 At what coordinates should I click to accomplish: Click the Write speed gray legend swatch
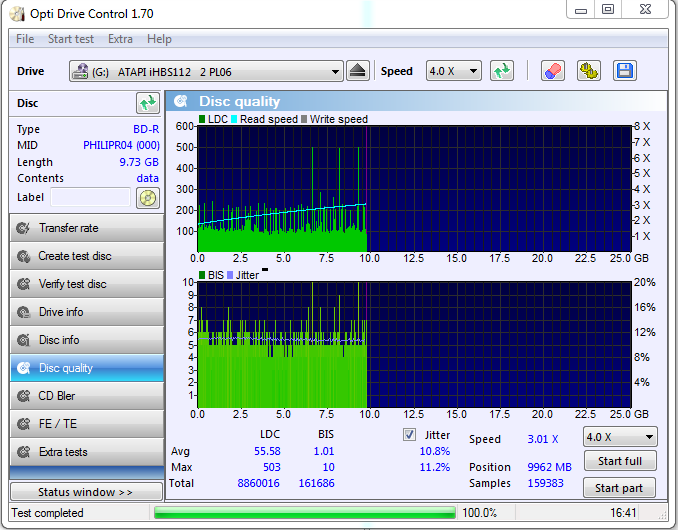304,119
